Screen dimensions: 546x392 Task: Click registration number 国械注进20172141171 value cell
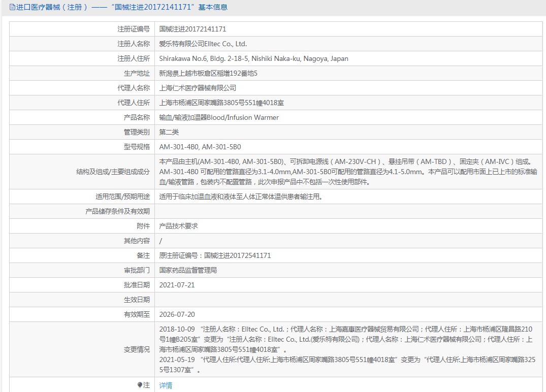click(192, 29)
